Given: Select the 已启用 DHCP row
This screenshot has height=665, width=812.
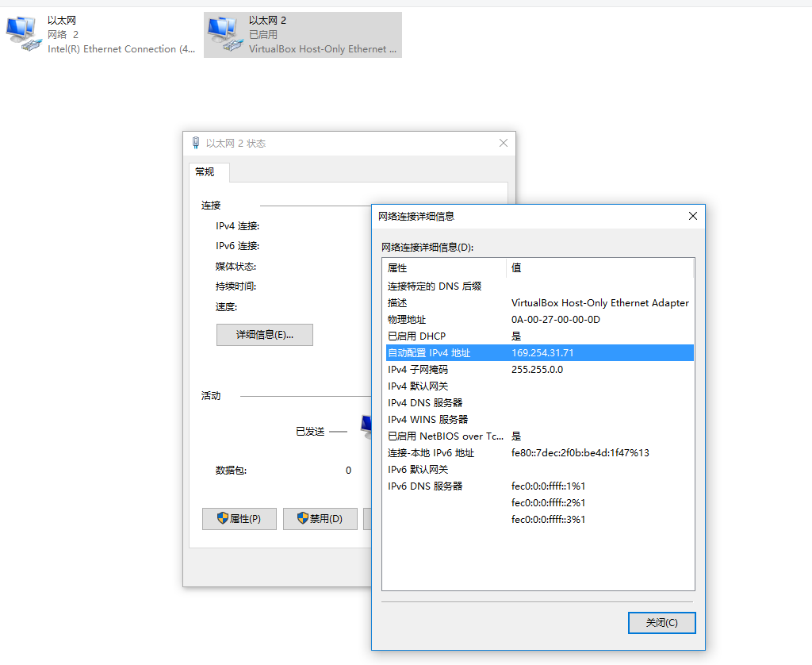Looking at the screenshot, I should (539, 336).
